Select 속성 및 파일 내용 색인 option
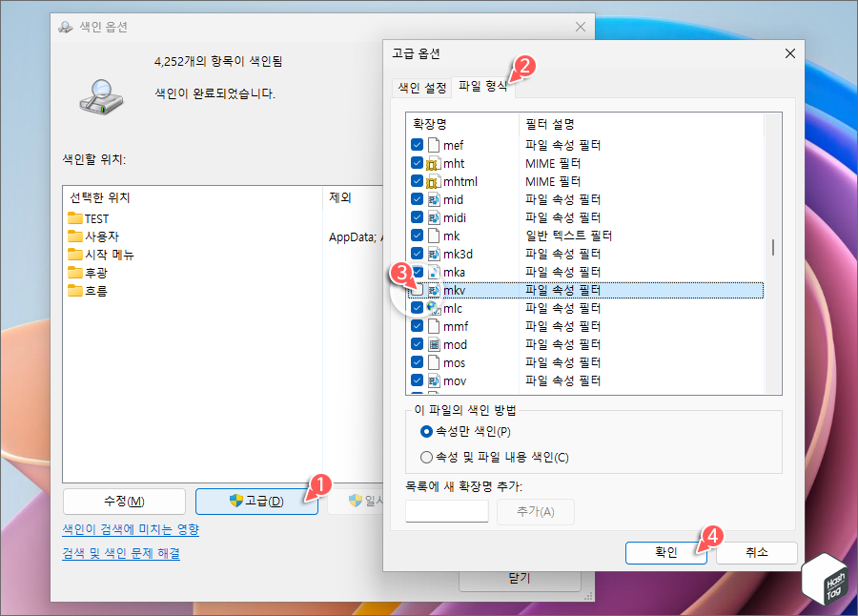The image size is (858, 616). [x=426, y=457]
